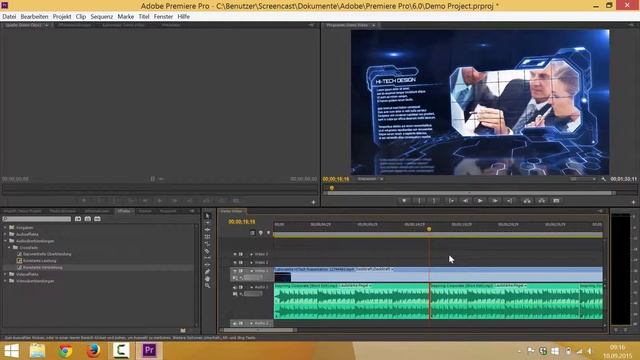The image size is (640, 360).
Task: Expand the Vorgaben effects folder
Action: (x=5, y=227)
